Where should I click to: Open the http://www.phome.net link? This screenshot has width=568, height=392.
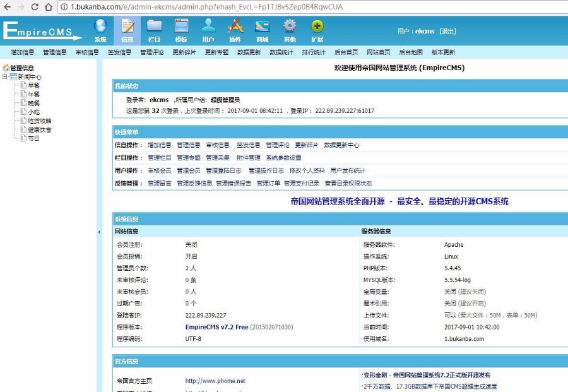215,381
